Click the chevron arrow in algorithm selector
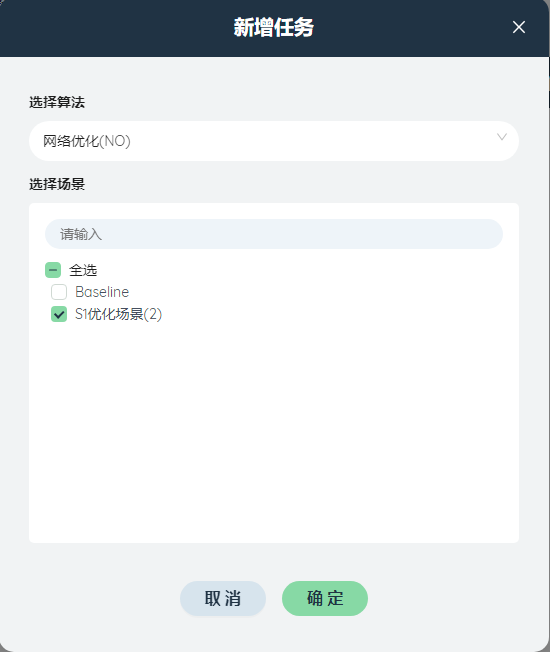 (502, 137)
